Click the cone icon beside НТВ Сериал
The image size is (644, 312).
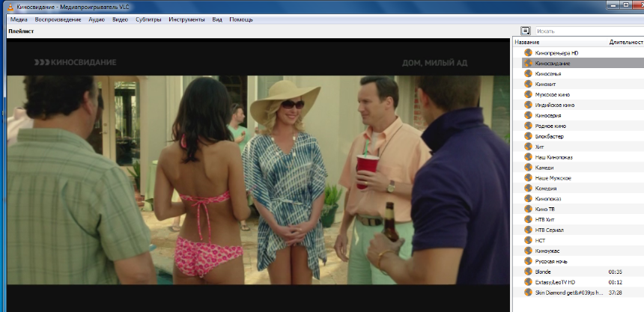click(x=528, y=230)
